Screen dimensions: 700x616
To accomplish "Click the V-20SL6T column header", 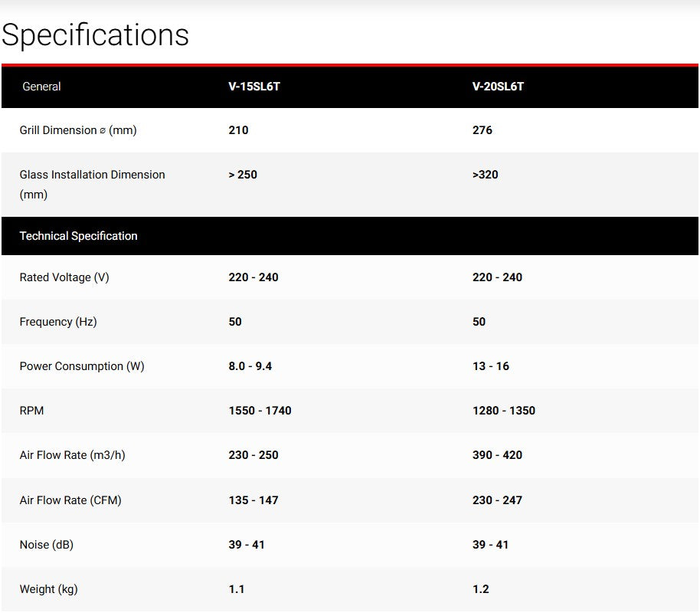I will (498, 87).
